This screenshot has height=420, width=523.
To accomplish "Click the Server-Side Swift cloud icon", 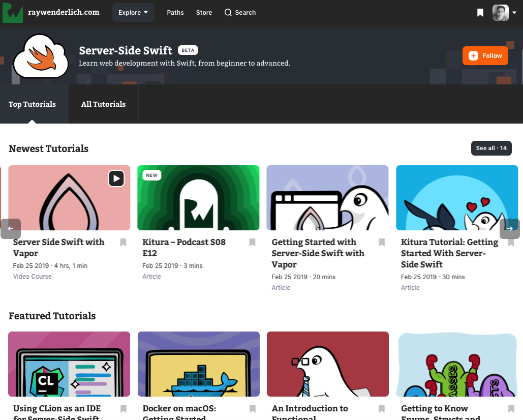I will point(41,55).
